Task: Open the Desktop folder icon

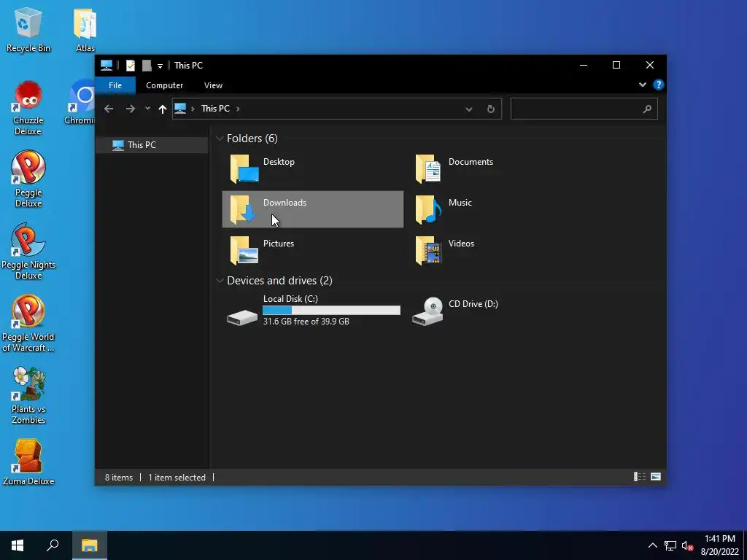Action: (244, 168)
